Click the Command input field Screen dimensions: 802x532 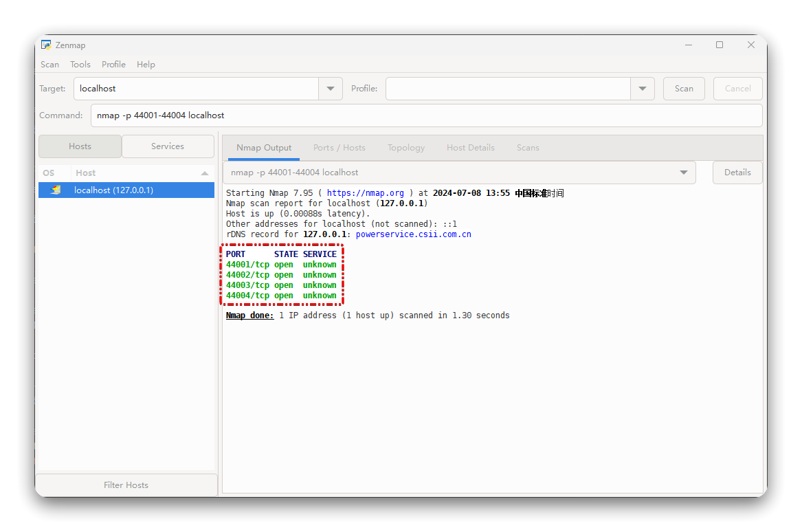point(426,115)
